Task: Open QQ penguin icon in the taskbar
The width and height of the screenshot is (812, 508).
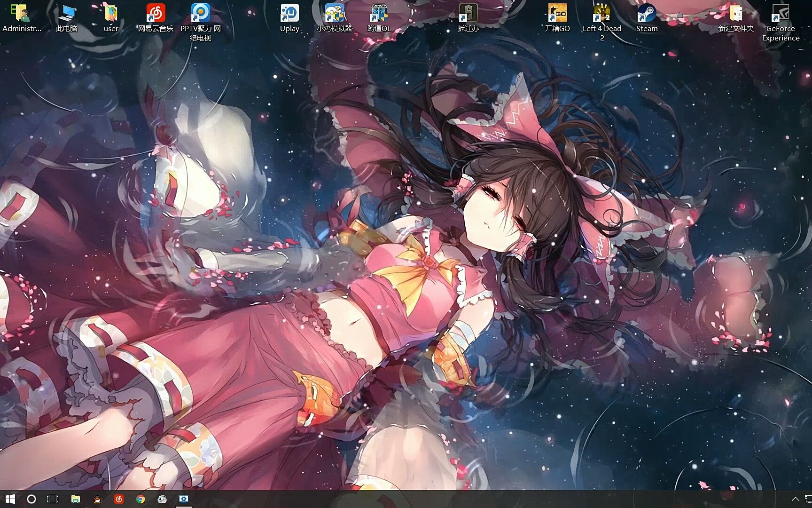Action: (x=97, y=499)
